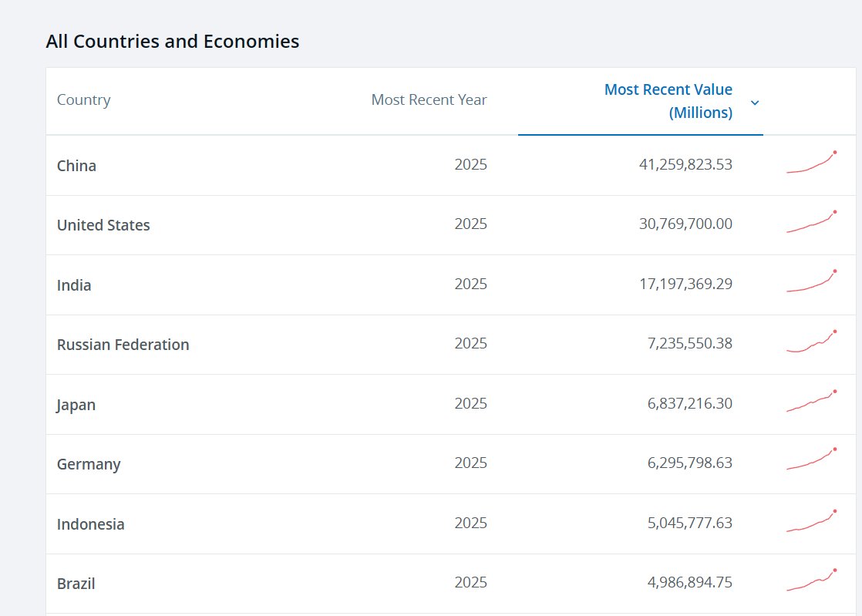Select Germany's value 6,295,798.63
The height and width of the screenshot is (616, 862).
[x=690, y=463]
